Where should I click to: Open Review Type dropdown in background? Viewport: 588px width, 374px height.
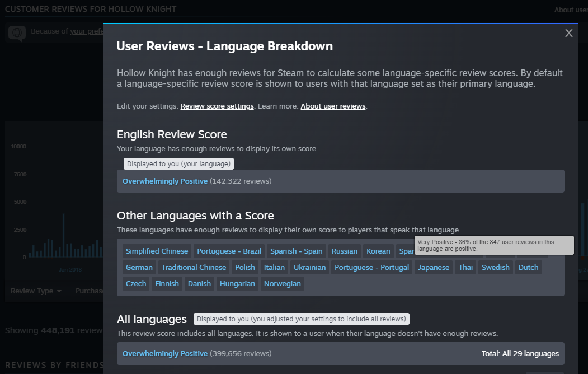point(36,291)
